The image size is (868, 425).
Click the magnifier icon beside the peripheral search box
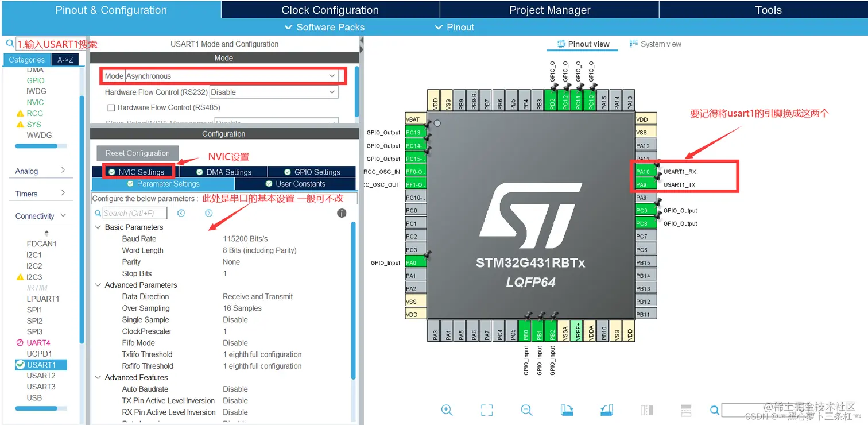tap(10, 44)
